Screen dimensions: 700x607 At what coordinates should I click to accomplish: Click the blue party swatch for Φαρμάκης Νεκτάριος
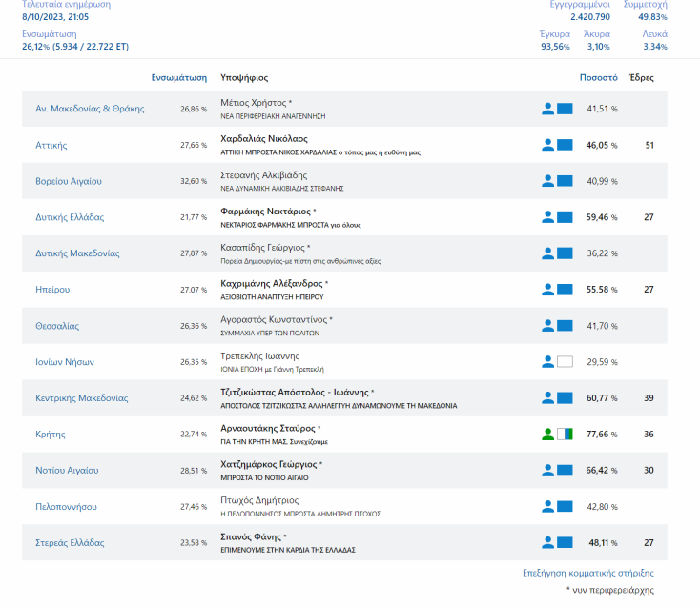pyautogui.click(x=565, y=217)
